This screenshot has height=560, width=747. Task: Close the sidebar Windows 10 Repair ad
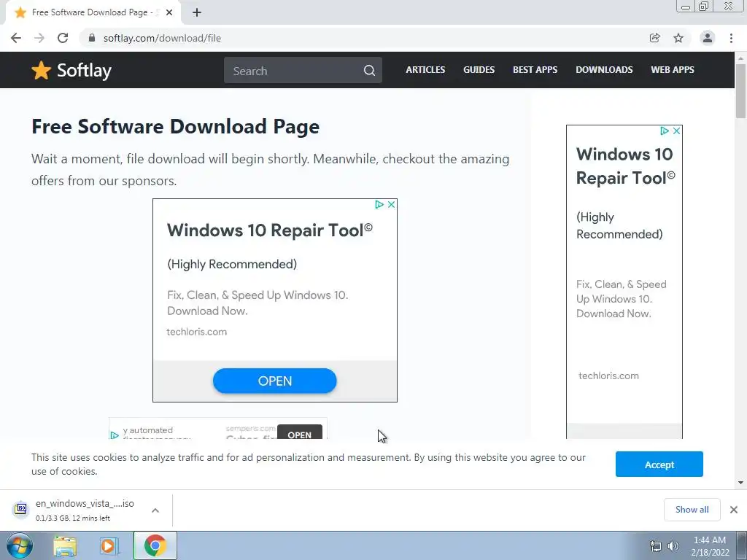point(676,131)
